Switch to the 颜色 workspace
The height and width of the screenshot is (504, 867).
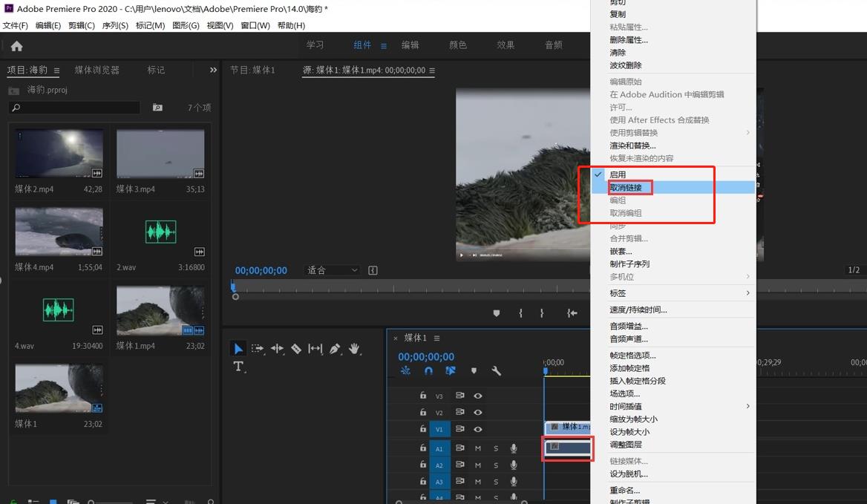pos(458,45)
